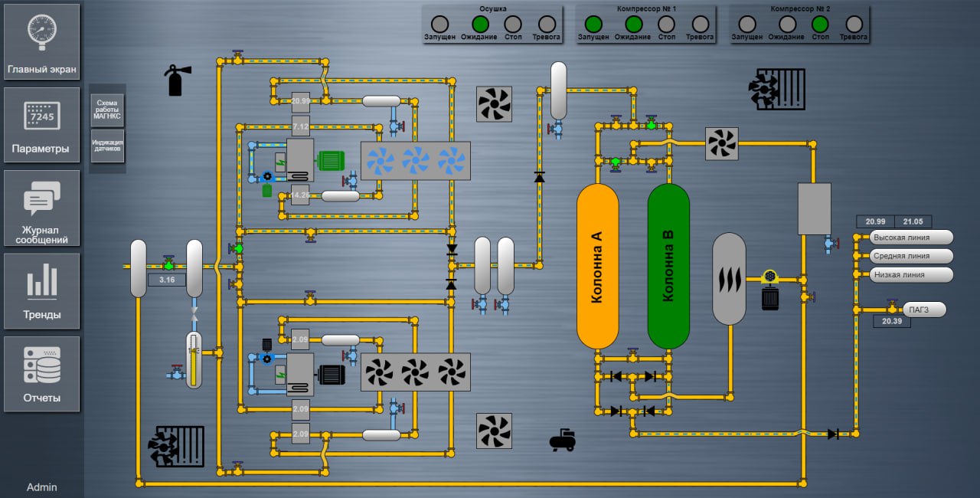Screen dimensions: 980x498
Task: Click the black motor below yellow pump
Action: (770, 297)
